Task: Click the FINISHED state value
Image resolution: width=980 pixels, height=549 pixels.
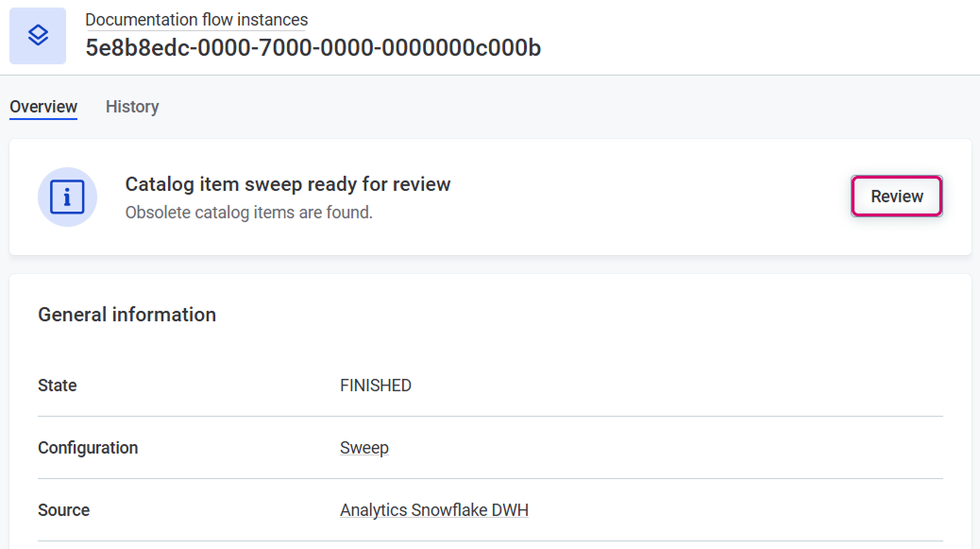Action: coord(376,386)
